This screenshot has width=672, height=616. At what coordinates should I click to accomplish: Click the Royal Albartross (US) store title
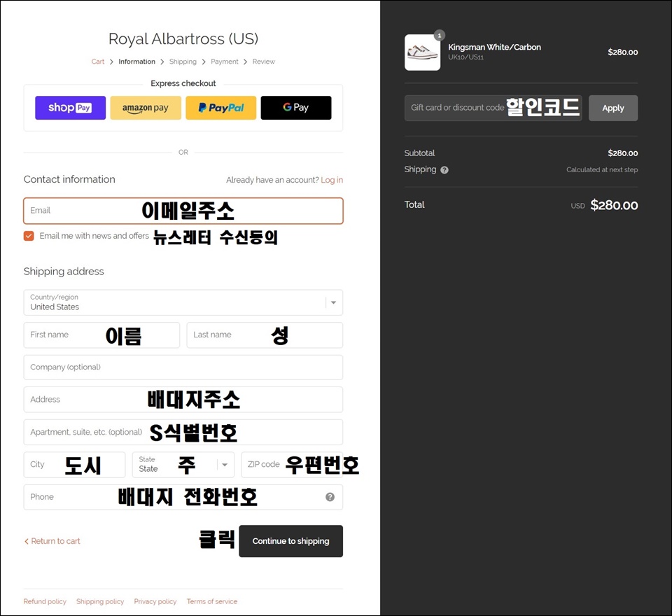click(183, 38)
